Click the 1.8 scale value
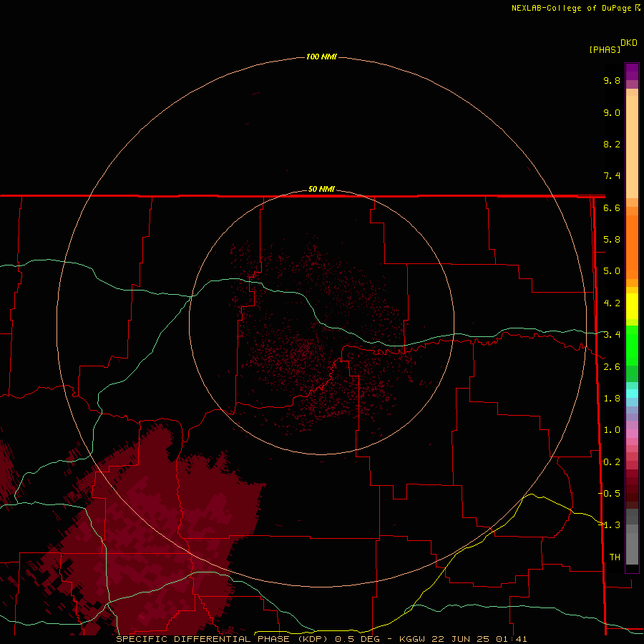 [x=612, y=399]
